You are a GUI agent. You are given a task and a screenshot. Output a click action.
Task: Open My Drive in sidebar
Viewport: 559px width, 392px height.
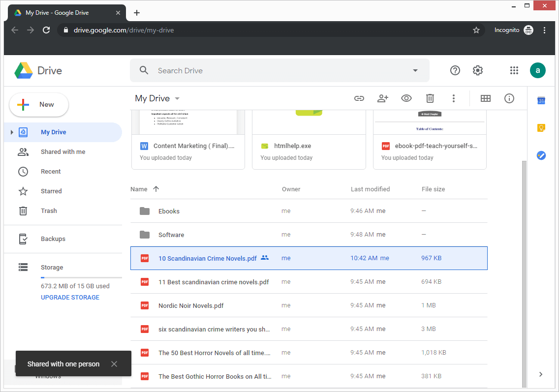tap(63, 132)
